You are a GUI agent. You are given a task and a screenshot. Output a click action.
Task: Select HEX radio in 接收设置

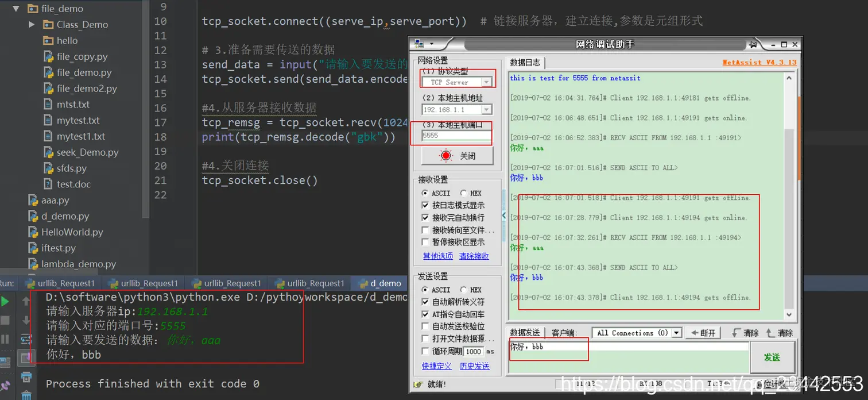coord(463,193)
